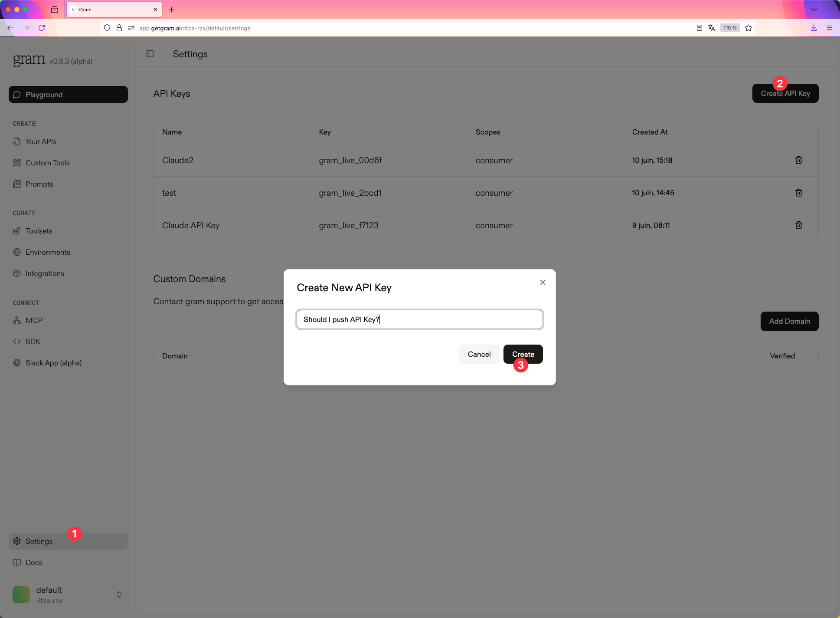The height and width of the screenshot is (618, 840).
Task: Navigate to Toolsets
Action: pos(39,231)
